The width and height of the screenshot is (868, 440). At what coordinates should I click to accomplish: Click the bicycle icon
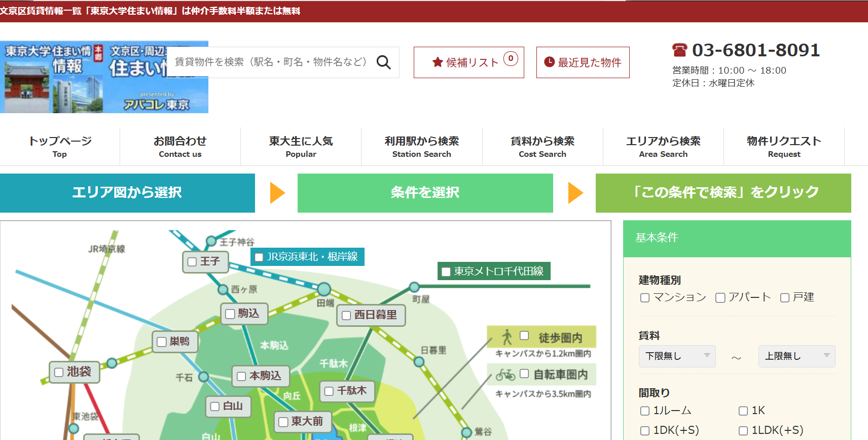(x=505, y=375)
